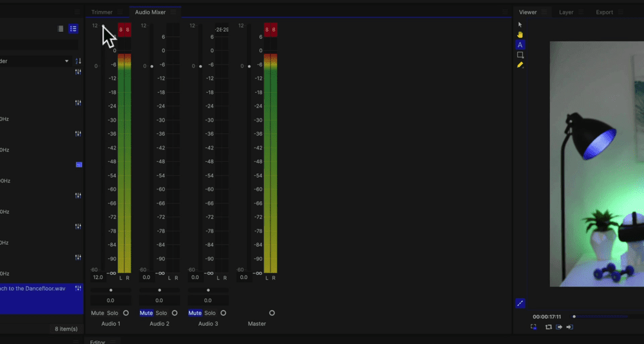Switch the media panel to detailed list view
Image resolution: width=644 pixels, height=344 pixels.
(73, 28)
